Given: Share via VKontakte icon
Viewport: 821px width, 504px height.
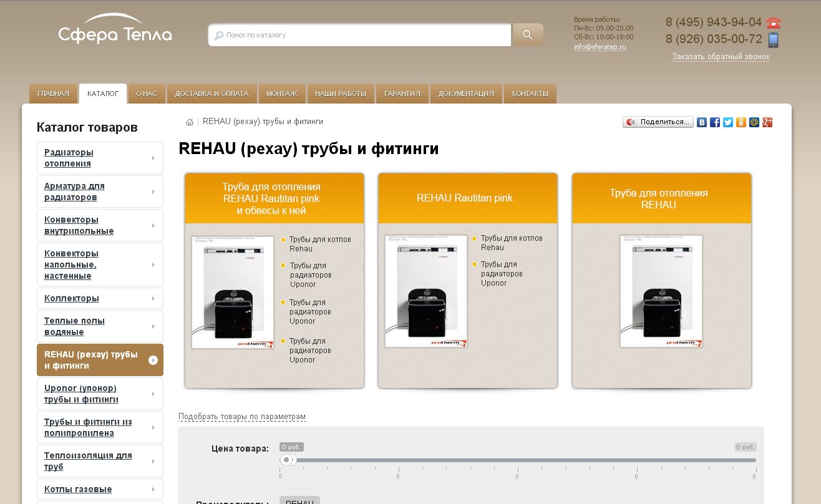Looking at the screenshot, I should click(702, 122).
